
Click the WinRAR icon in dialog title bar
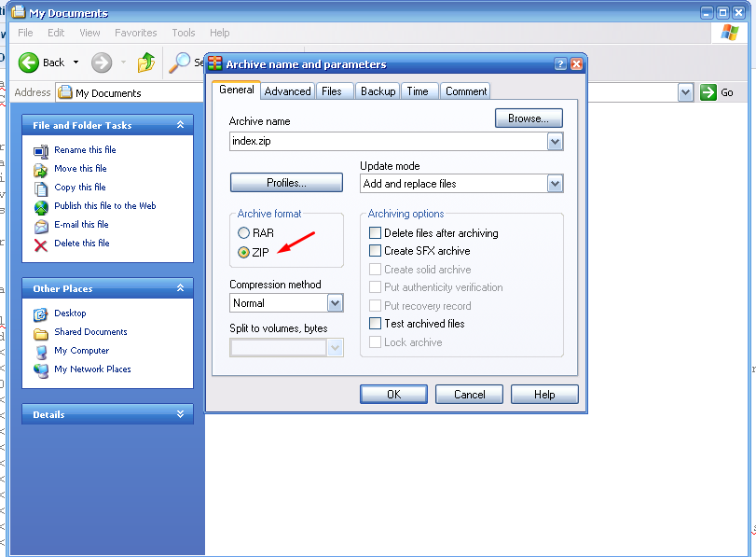215,63
